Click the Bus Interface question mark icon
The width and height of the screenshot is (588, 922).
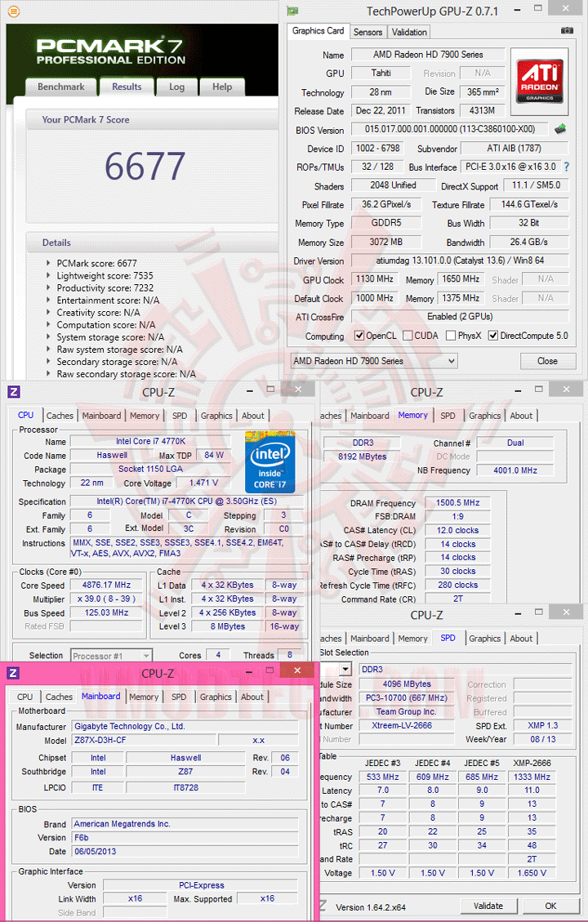pos(566,167)
